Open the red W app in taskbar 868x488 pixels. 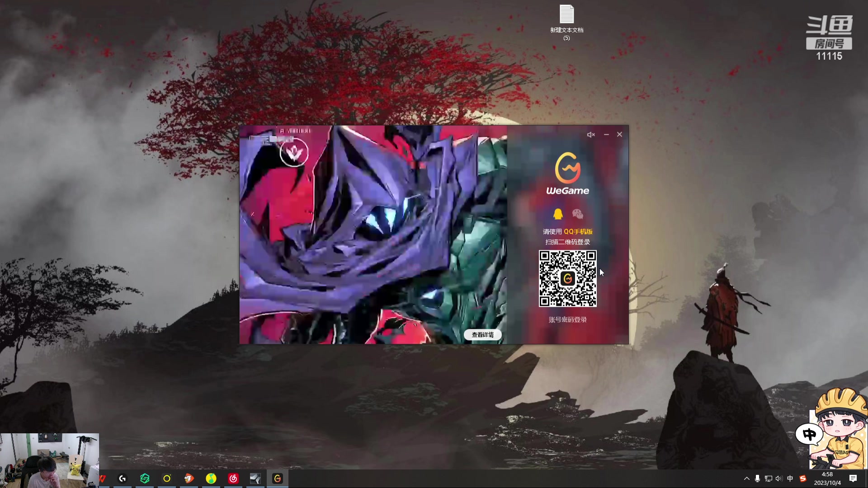tap(103, 479)
